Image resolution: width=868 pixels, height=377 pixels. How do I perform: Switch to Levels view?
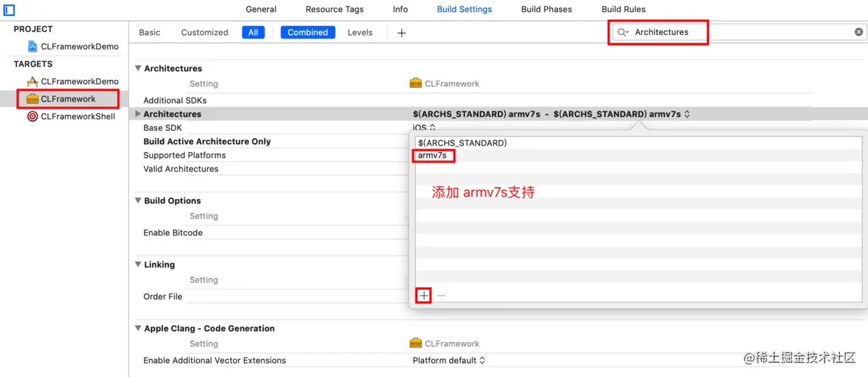(360, 32)
